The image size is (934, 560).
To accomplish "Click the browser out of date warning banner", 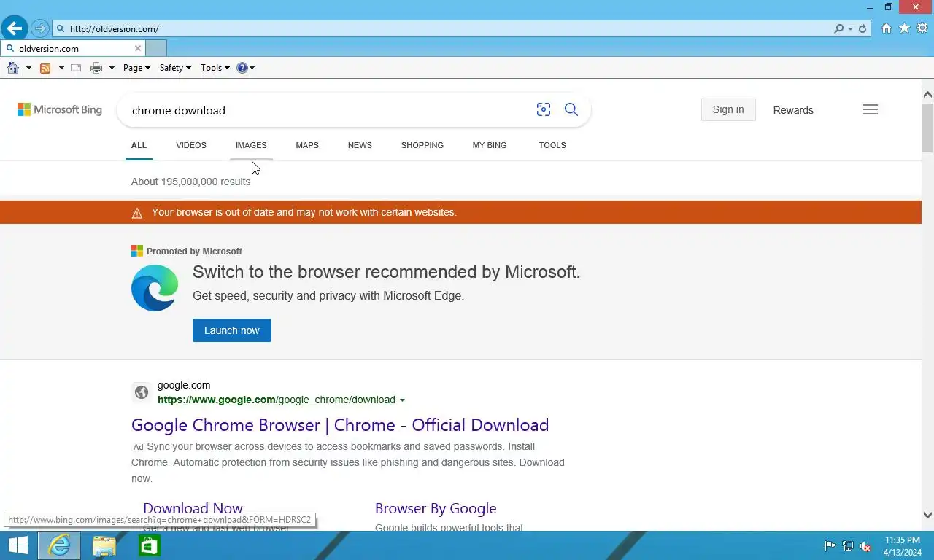I will click(460, 212).
